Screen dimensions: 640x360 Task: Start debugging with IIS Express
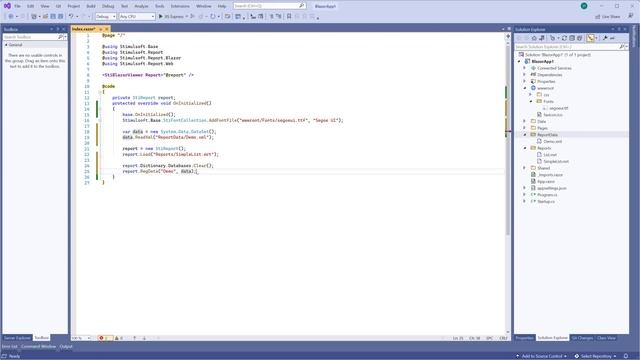pyautogui.click(x=171, y=16)
